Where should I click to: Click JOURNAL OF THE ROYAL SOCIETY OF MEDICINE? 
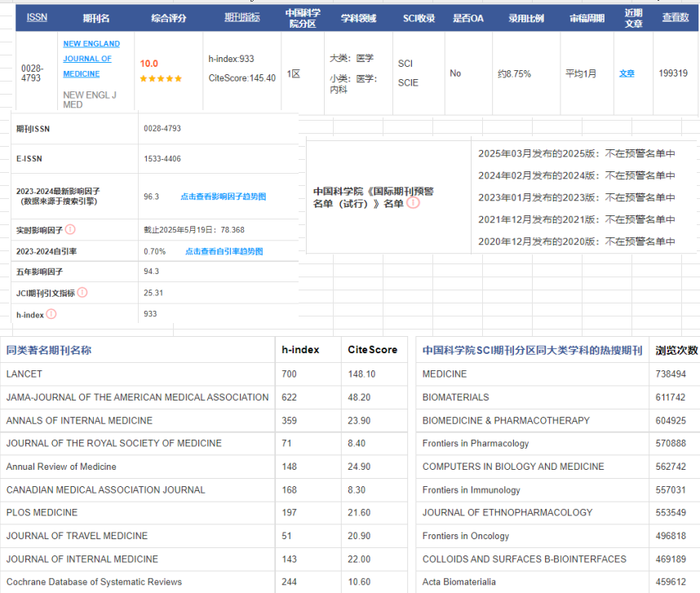coord(114,443)
